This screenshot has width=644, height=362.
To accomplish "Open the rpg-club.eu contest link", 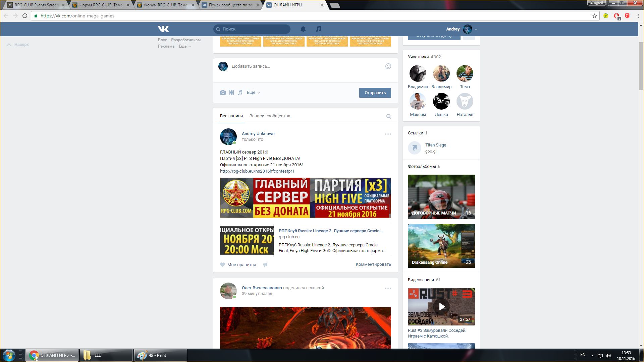I will (x=257, y=171).
